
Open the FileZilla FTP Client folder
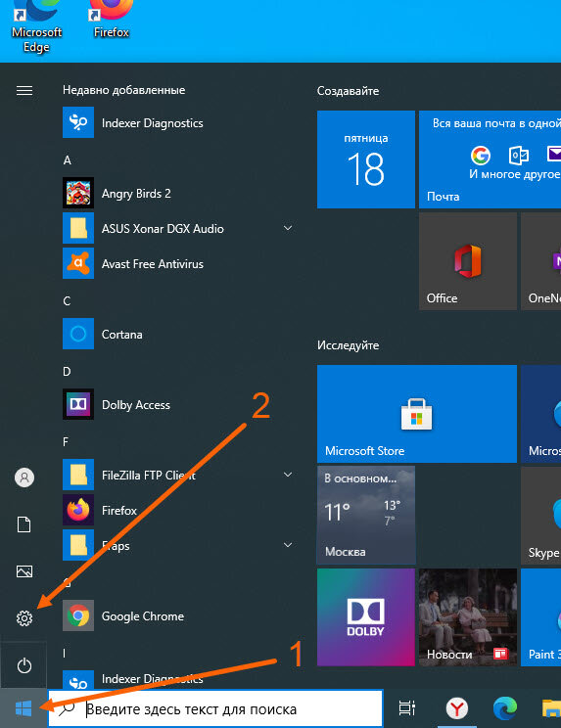tap(179, 475)
